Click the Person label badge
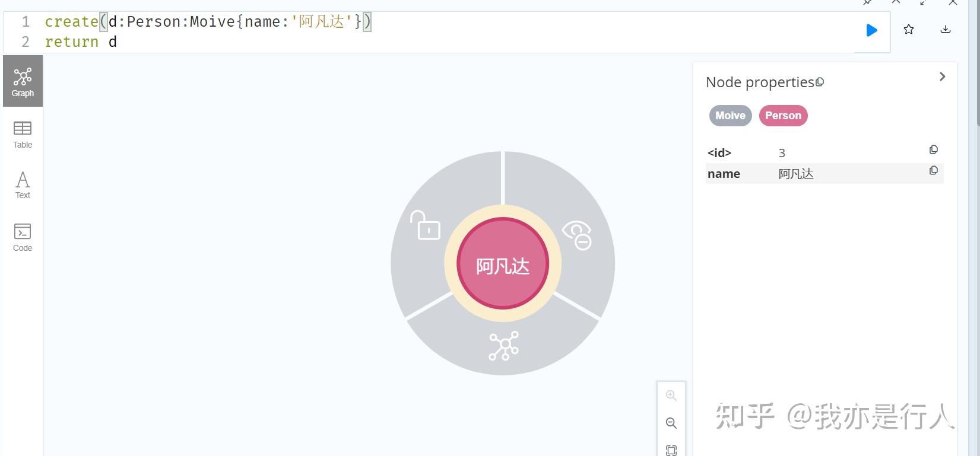Image resolution: width=980 pixels, height=456 pixels. click(783, 116)
